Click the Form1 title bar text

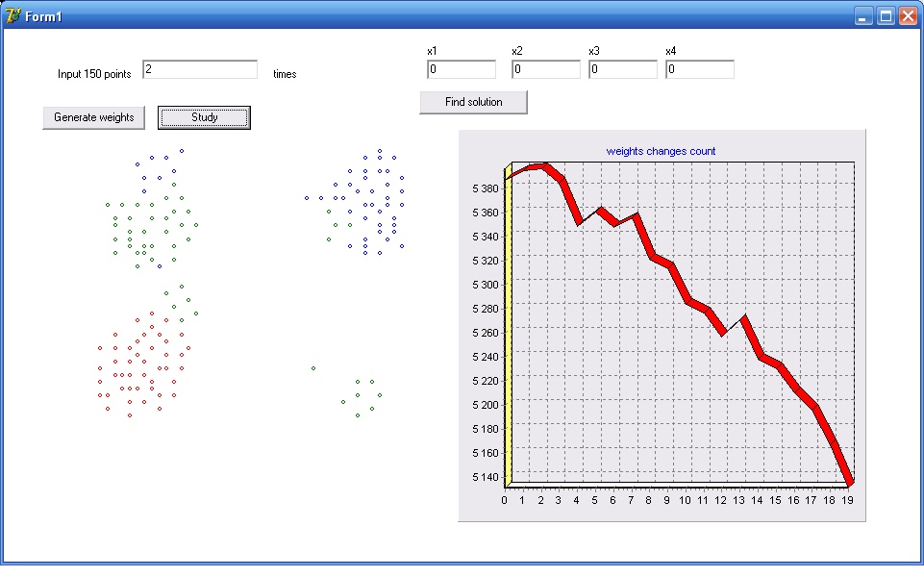[44, 16]
